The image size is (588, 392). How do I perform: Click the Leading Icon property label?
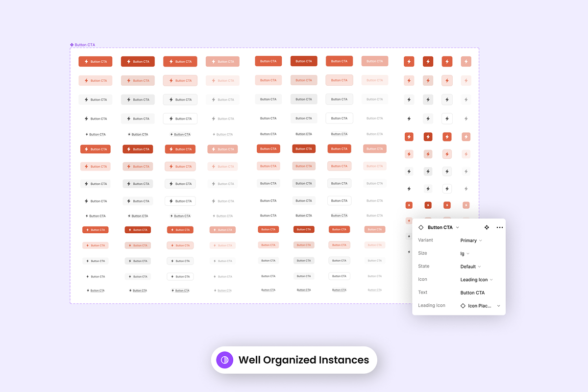[x=432, y=305]
